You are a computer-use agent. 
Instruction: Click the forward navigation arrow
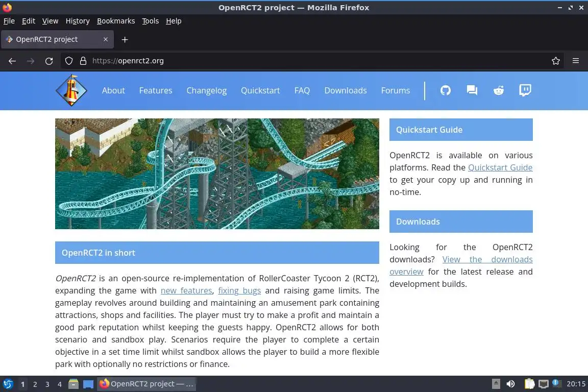tap(31, 61)
